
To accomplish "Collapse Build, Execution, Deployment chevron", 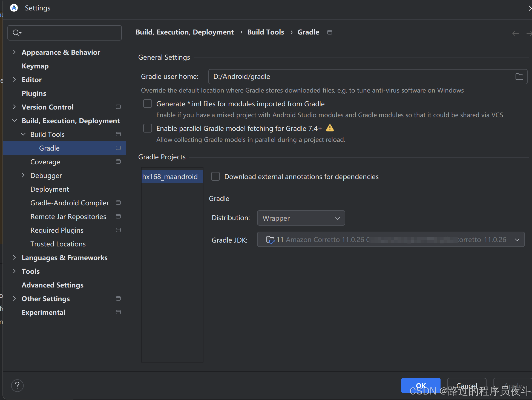I will click(x=14, y=120).
